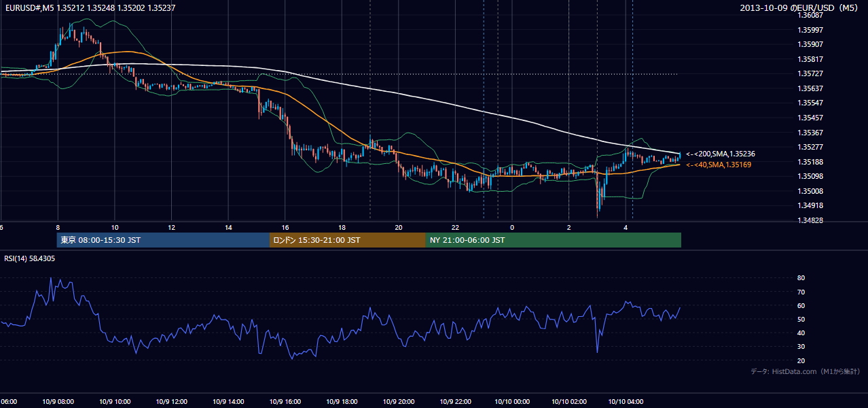Click RSI axis level 80
868x408 pixels.
point(801,278)
